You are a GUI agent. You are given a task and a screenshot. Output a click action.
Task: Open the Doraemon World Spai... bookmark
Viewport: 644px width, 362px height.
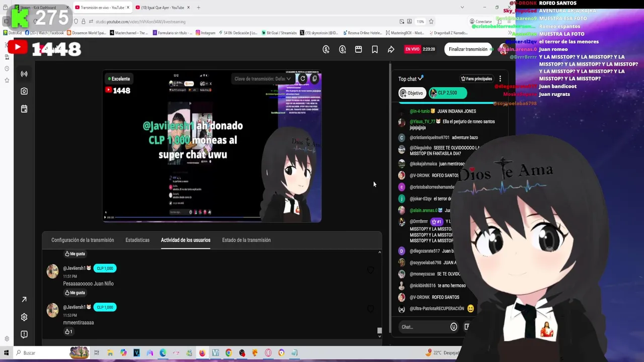tap(86, 33)
